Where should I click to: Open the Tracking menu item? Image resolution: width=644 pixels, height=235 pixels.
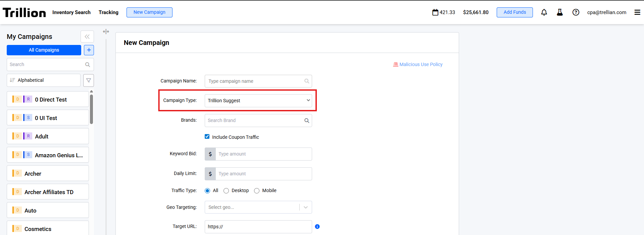pyautogui.click(x=108, y=12)
